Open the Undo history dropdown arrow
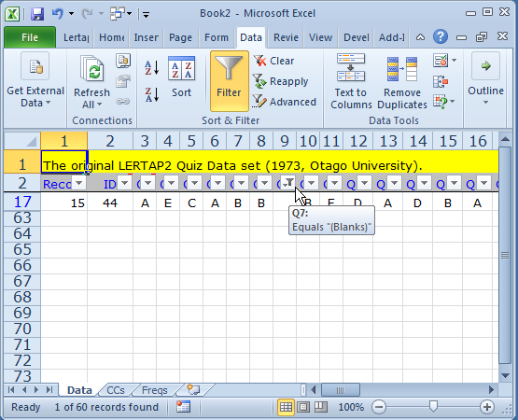The height and width of the screenshot is (420, 518). point(71,14)
